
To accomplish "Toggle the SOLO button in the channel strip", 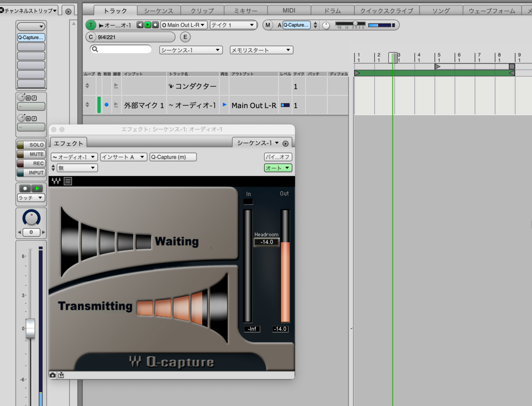I will coord(31,145).
